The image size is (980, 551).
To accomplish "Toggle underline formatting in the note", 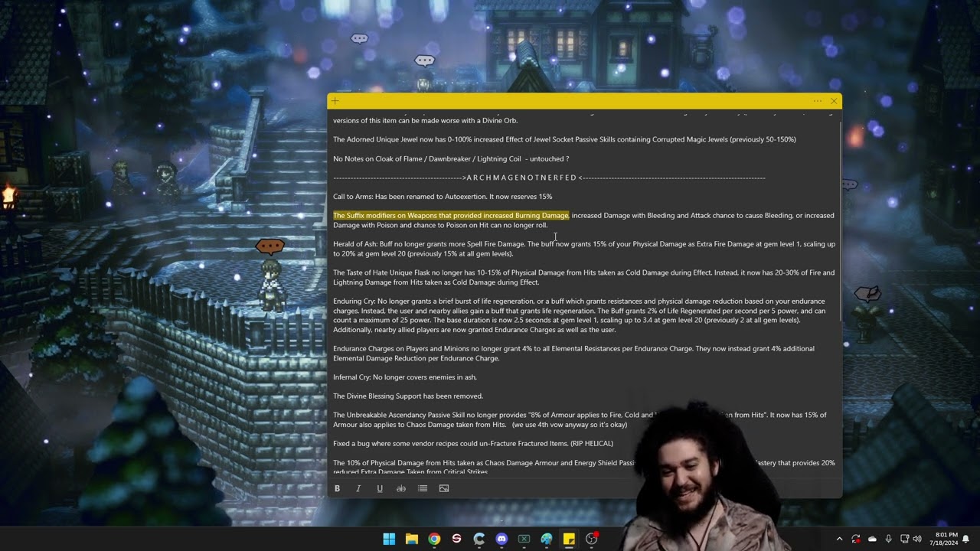I will 380,488.
